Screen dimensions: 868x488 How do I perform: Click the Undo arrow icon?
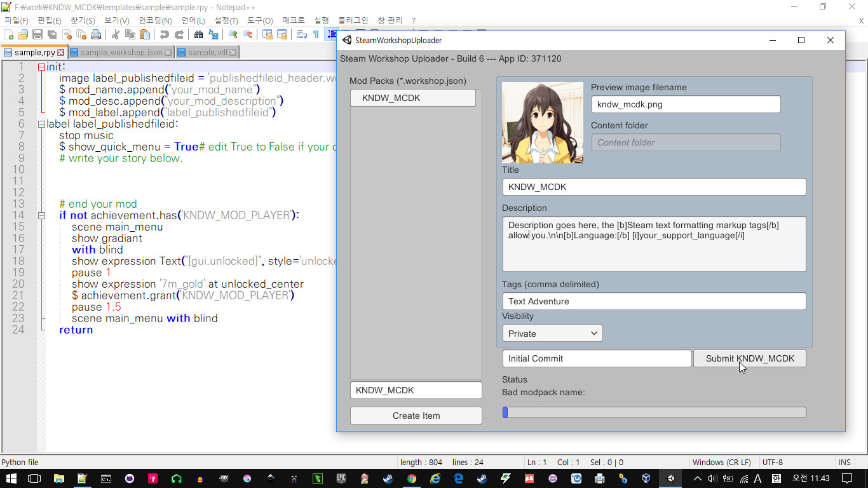coord(164,34)
